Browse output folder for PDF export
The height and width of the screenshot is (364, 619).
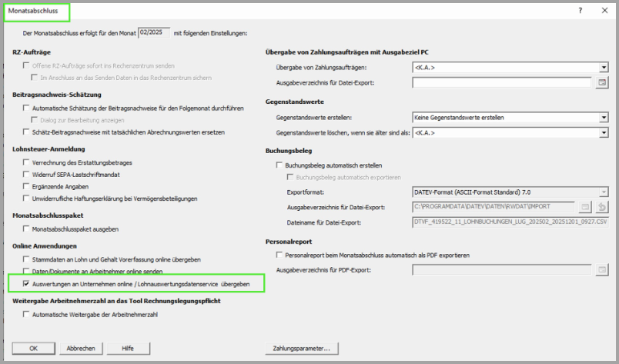pyautogui.click(x=604, y=269)
